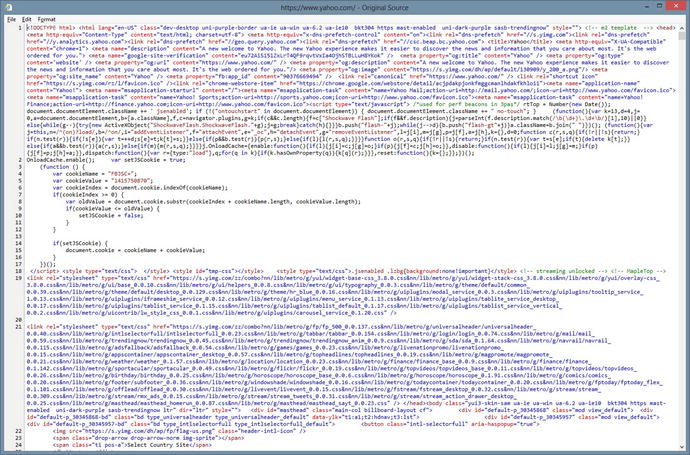The image size is (690, 455).
Task: Click the '})();' line 17
Action: click(x=48, y=264)
